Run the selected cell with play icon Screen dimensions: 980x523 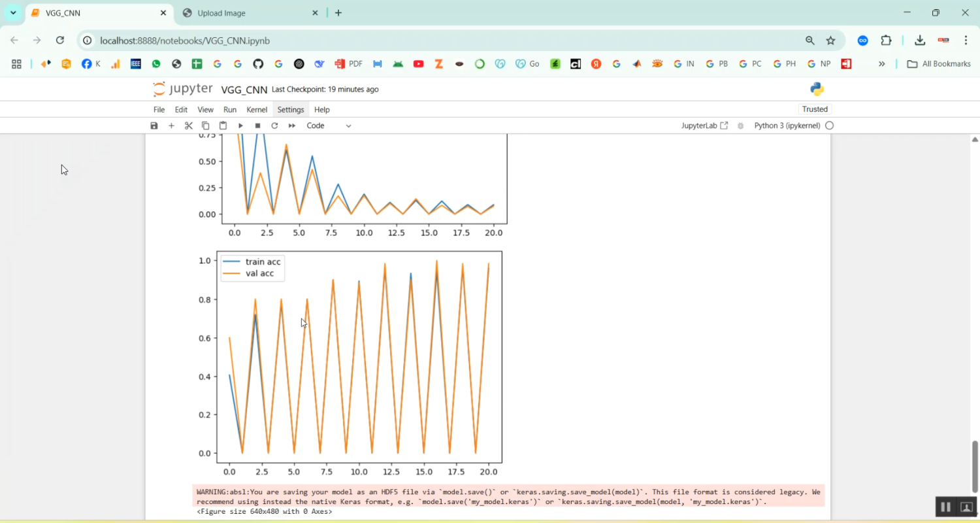pos(240,126)
